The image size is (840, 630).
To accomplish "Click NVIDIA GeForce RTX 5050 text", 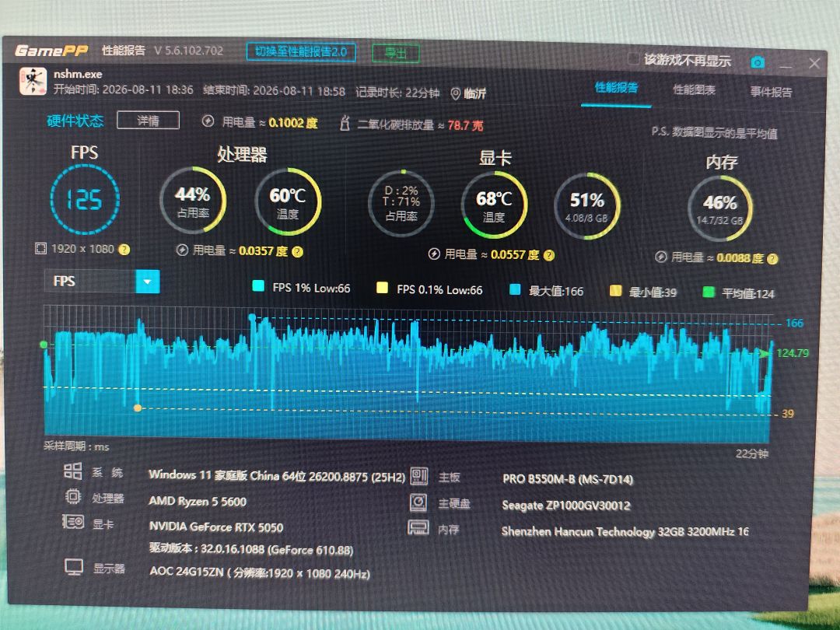I will click(216, 527).
